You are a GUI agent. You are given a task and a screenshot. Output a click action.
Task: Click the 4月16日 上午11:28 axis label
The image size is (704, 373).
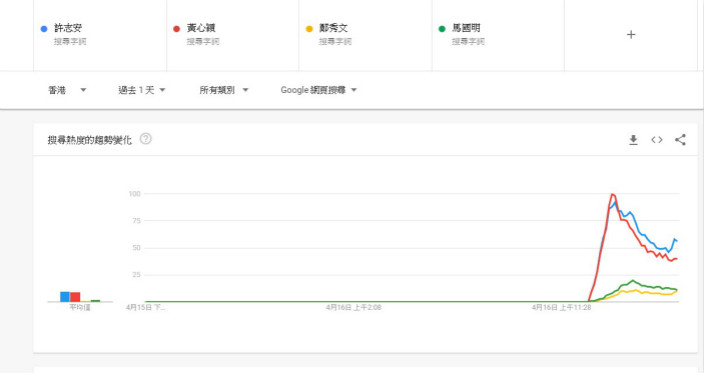pyautogui.click(x=561, y=307)
